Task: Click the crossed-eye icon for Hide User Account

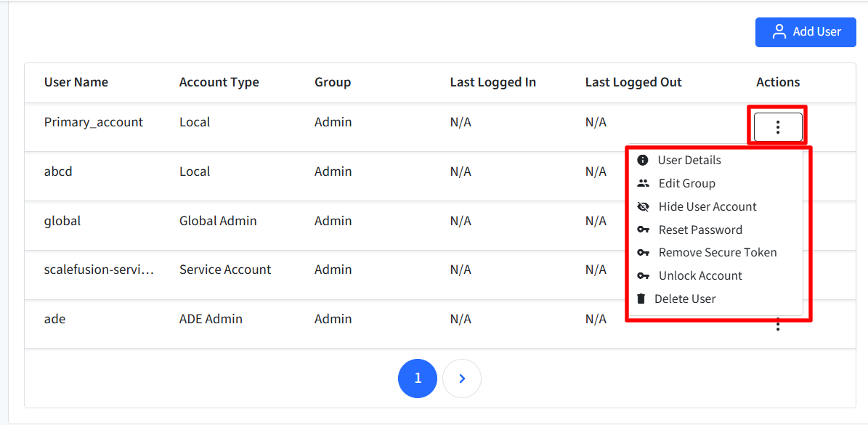Action: tap(644, 206)
